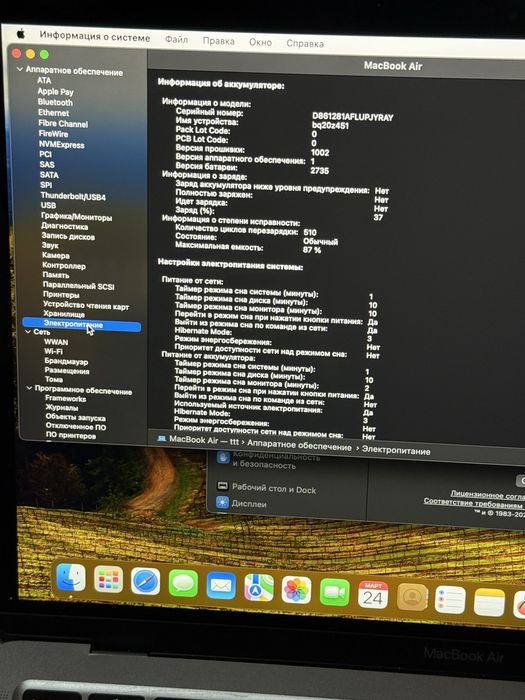This screenshot has width=525, height=700.
Task: Open the Информация о системе app menu
Action: [x=95, y=37]
